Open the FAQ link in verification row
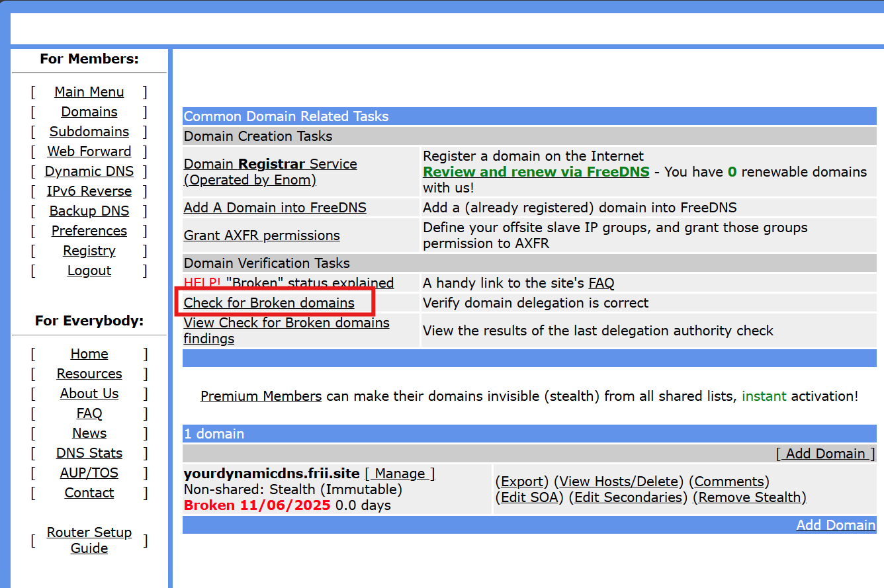 pyautogui.click(x=601, y=283)
